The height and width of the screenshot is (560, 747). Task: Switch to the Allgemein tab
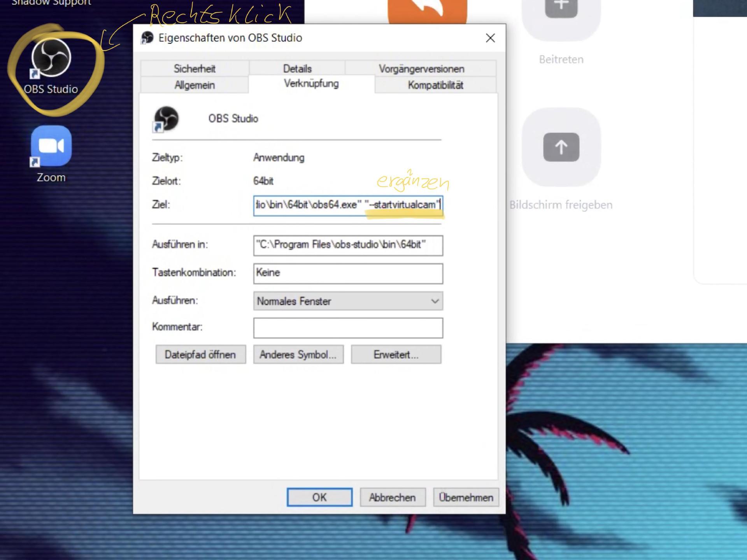click(195, 85)
